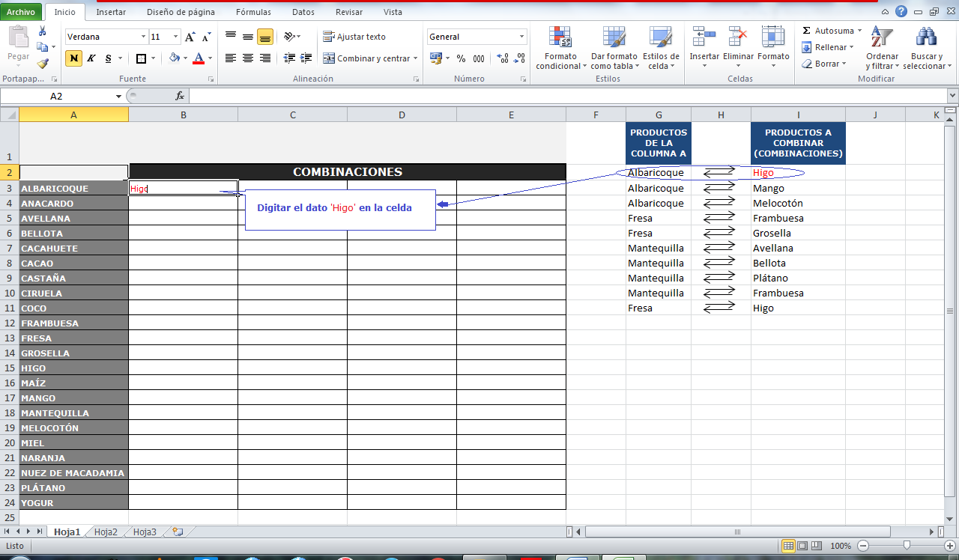Open the font size 11 dropdown
Screen dimensions: 959x560
[x=176, y=37]
